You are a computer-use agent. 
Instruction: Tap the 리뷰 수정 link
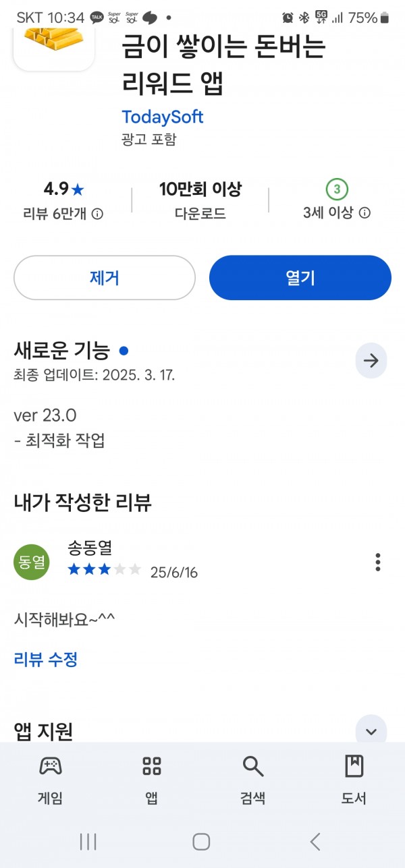point(46,659)
